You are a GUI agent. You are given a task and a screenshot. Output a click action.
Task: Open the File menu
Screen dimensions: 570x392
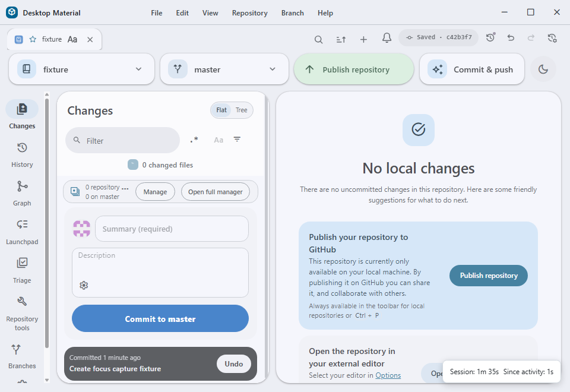(x=157, y=12)
